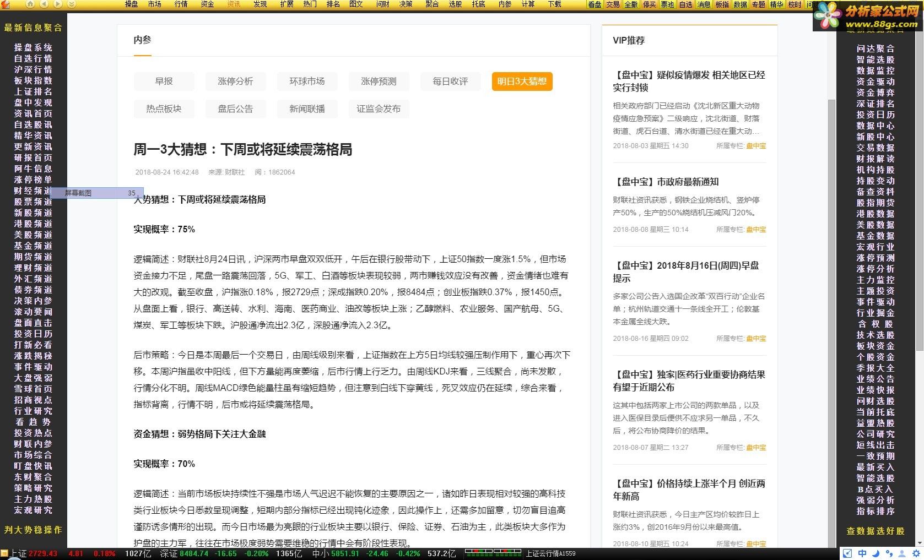
Task: Open 雪球首页 in left sidebar
Action: 33,389
